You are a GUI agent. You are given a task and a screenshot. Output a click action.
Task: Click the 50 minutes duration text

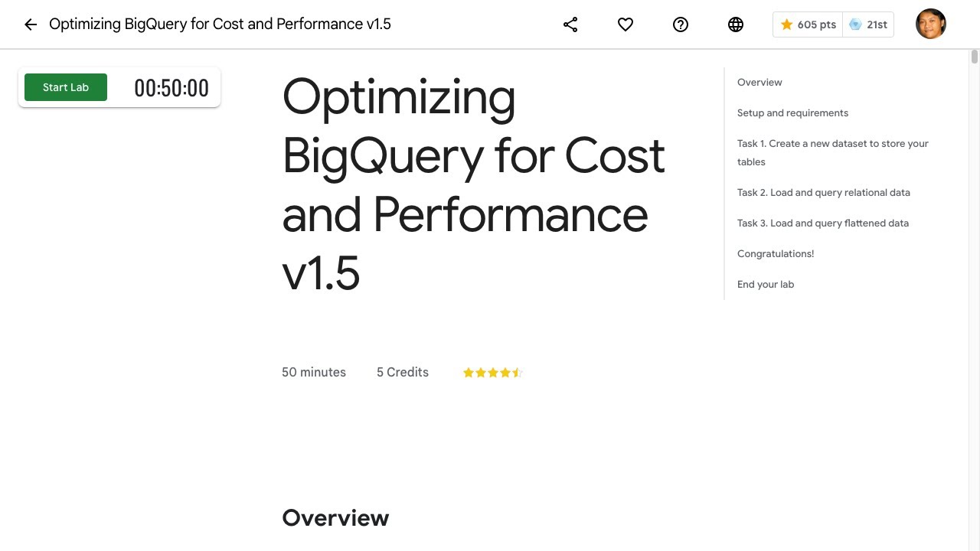314,372
